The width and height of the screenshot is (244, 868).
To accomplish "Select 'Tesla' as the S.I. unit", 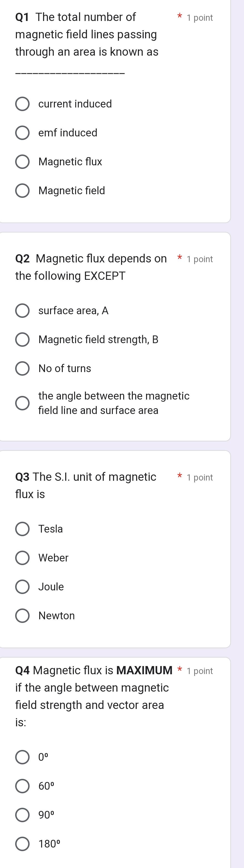I will click(22, 529).
